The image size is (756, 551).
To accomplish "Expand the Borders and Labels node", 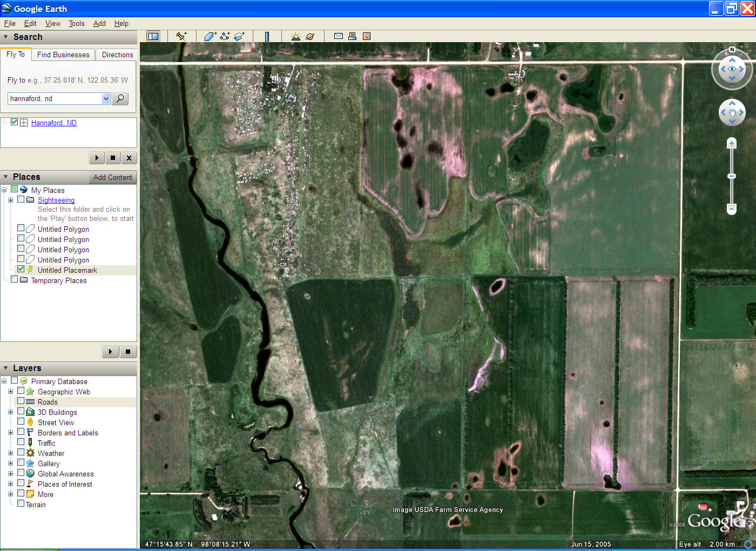I will (x=10, y=432).
